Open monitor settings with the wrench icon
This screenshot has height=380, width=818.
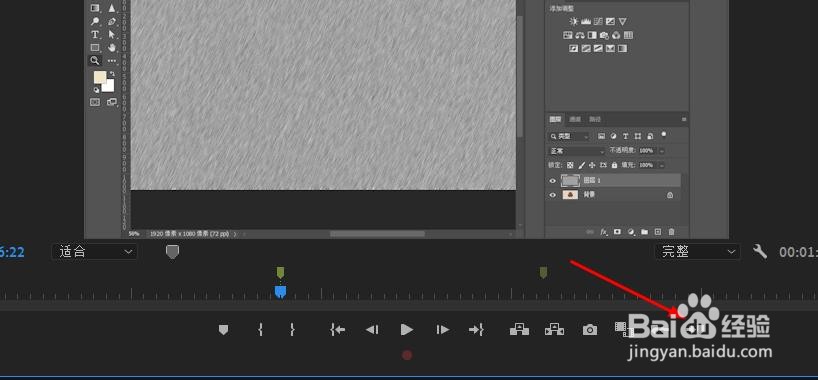[760, 252]
